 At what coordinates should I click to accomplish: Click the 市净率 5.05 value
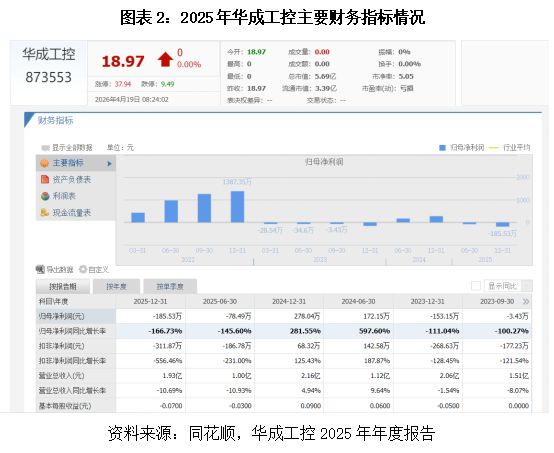click(x=406, y=76)
